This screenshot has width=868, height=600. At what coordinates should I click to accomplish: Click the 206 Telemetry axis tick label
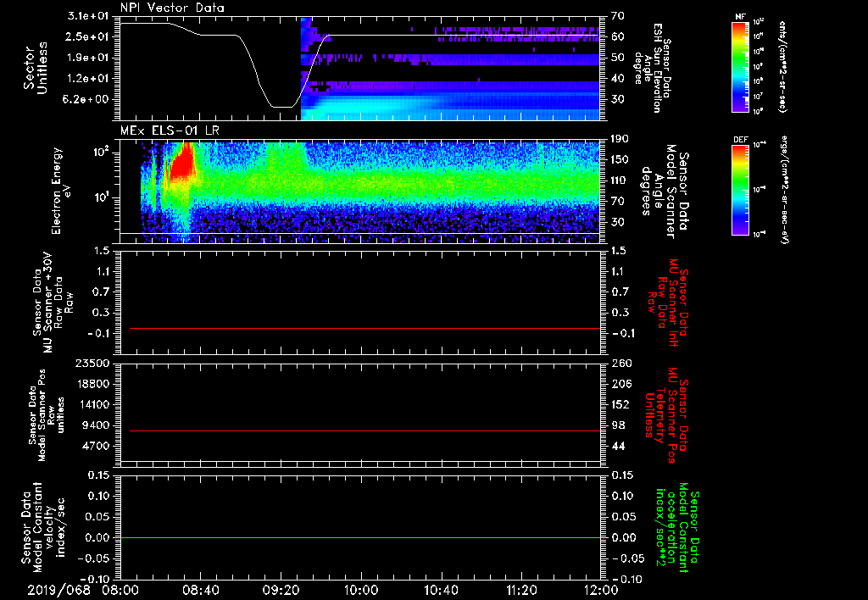[621, 384]
